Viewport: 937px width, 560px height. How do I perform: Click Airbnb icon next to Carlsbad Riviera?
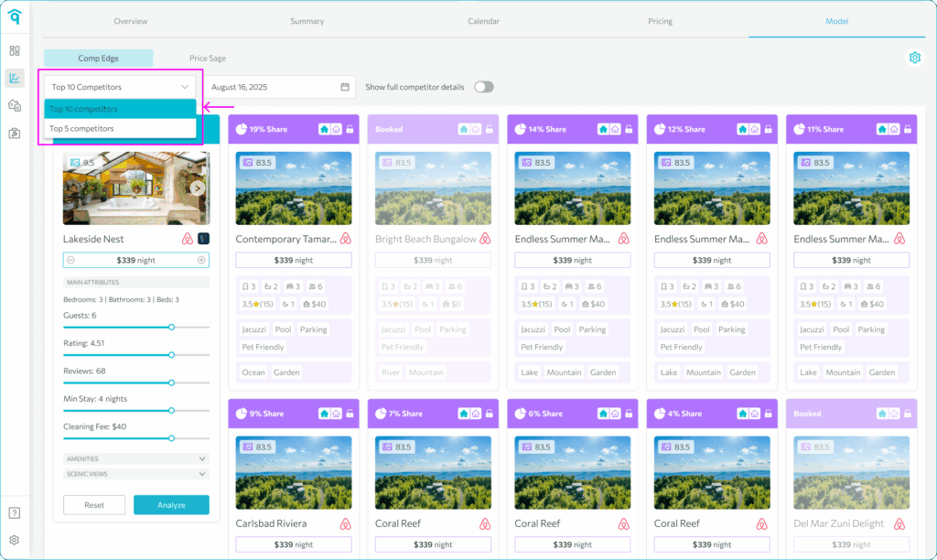345,523
